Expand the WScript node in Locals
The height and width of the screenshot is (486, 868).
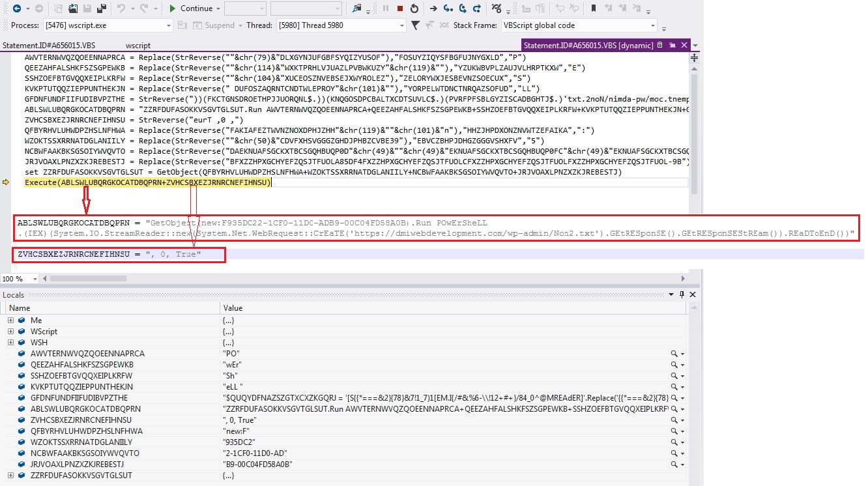tap(10, 332)
